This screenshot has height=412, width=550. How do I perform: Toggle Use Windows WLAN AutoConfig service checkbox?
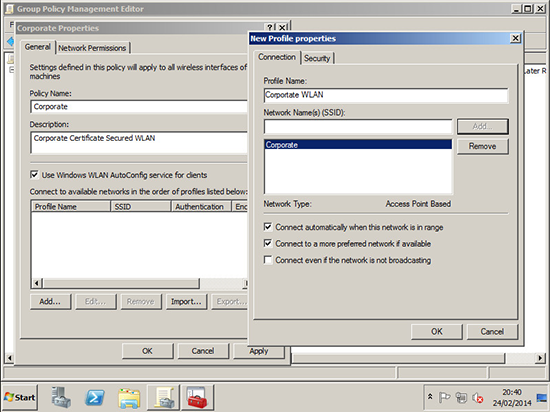(34, 175)
